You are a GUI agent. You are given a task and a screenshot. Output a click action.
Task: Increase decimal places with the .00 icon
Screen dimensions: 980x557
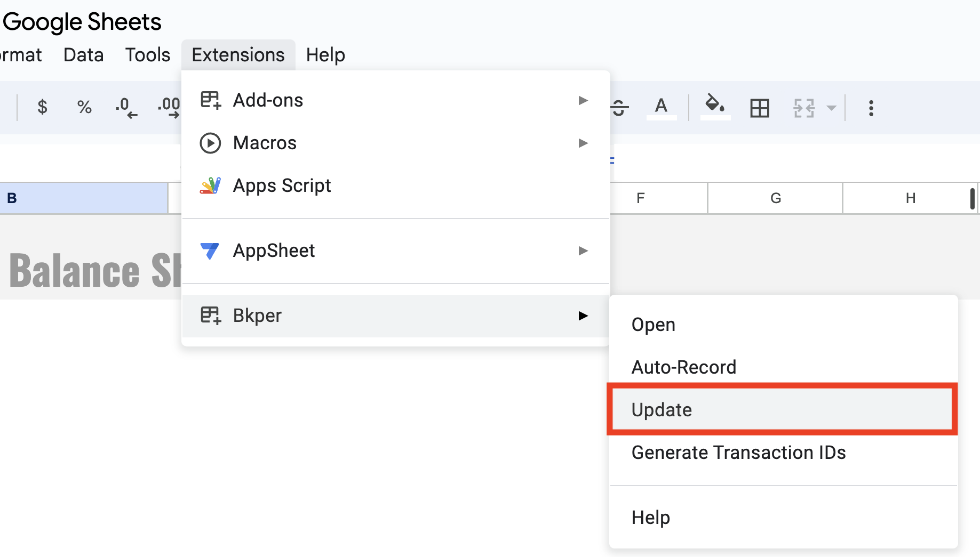point(168,107)
